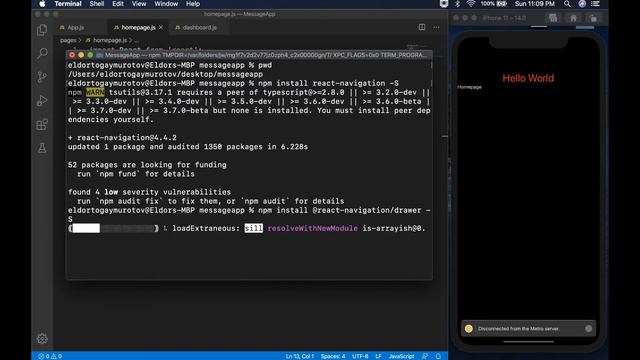The width and height of the screenshot is (640, 360).
Task: Take a simulator screenshot
Action: pyautogui.click(x=553, y=18)
